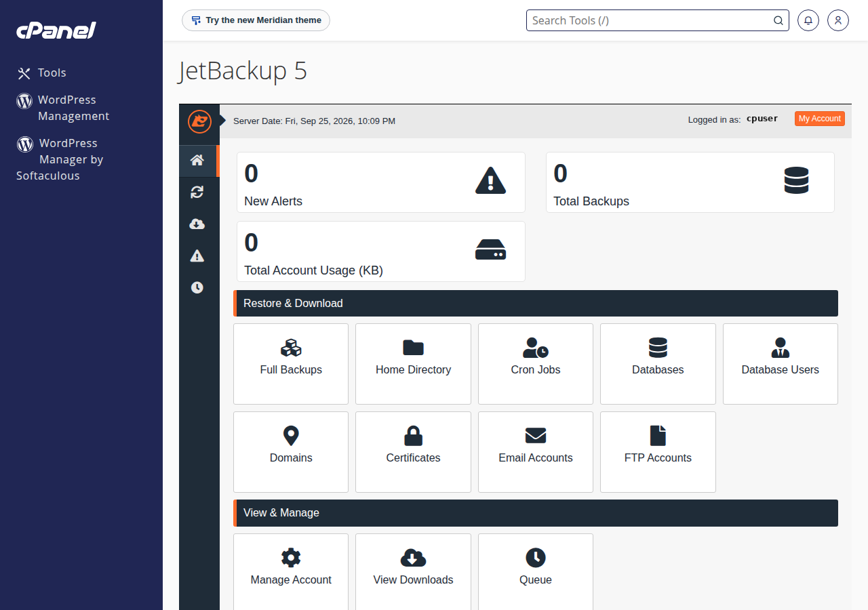Click the Server Date text
Image resolution: width=868 pixels, height=610 pixels.
coord(314,121)
